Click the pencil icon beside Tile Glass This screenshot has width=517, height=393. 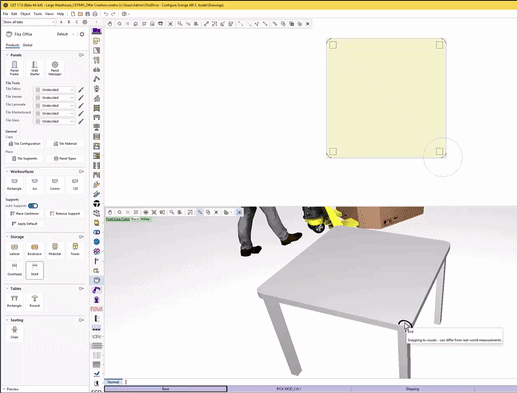click(81, 121)
